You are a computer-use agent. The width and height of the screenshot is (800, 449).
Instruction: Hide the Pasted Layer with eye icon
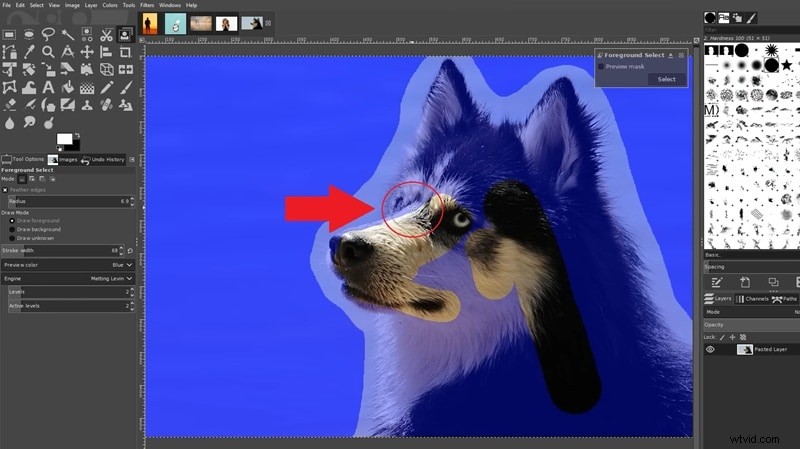coord(710,350)
